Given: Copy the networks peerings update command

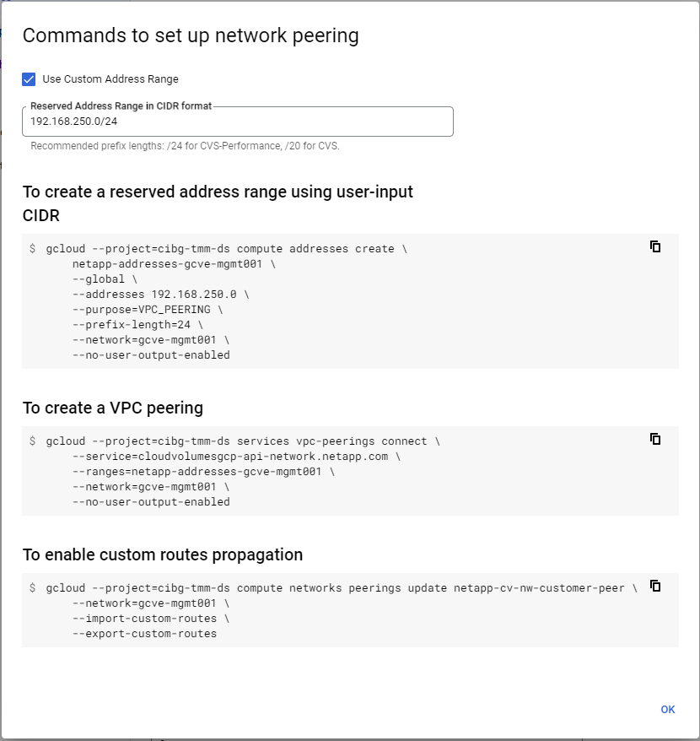Looking at the screenshot, I should coord(655,586).
